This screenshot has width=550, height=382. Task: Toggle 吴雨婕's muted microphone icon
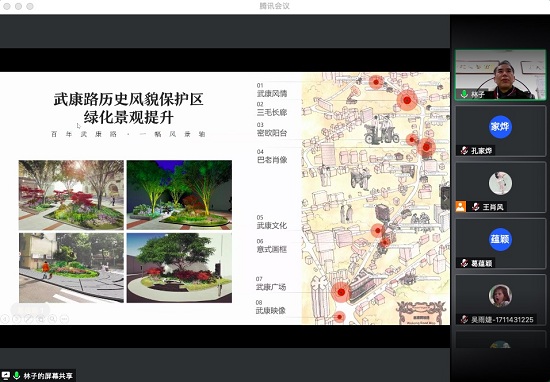[464, 319]
